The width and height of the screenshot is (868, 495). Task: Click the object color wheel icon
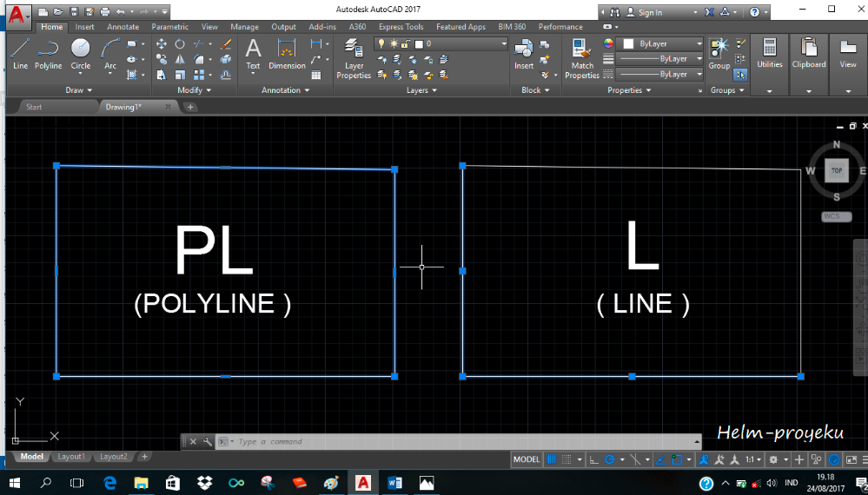pyautogui.click(x=608, y=43)
